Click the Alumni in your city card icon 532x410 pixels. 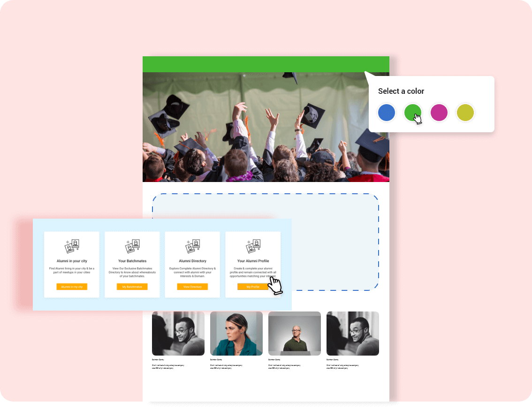[x=72, y=246]
